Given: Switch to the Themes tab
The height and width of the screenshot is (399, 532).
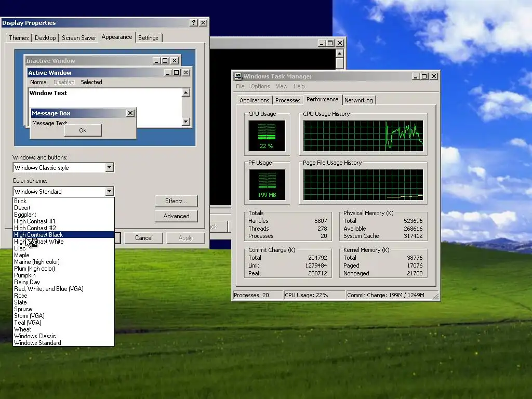Looking at the screenshot, I should (x=19, y=37).
